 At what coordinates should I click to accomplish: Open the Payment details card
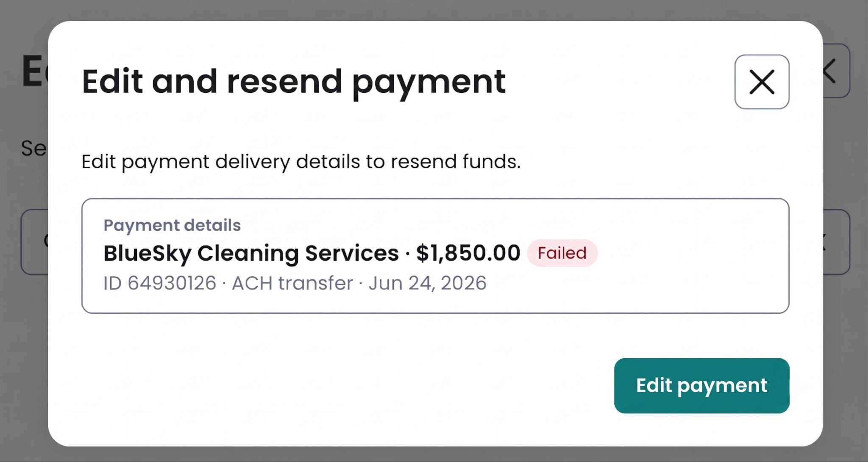pos(435,256)
